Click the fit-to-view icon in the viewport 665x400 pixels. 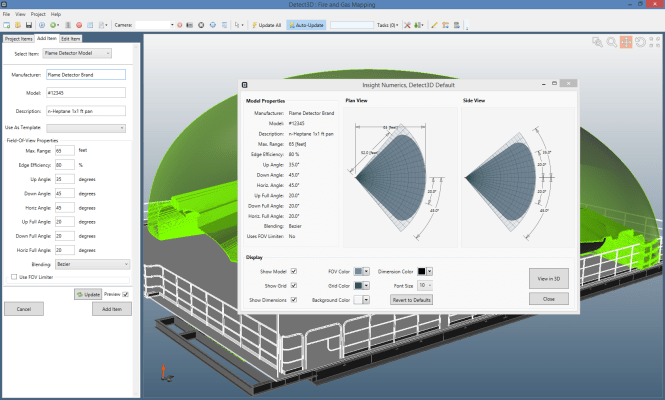click(x=653, y=42)
